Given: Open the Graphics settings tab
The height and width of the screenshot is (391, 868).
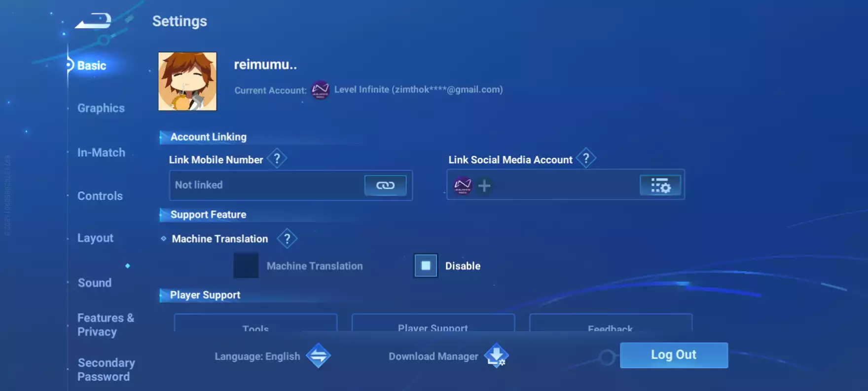Looking at the screenshot, I should 101,108.
